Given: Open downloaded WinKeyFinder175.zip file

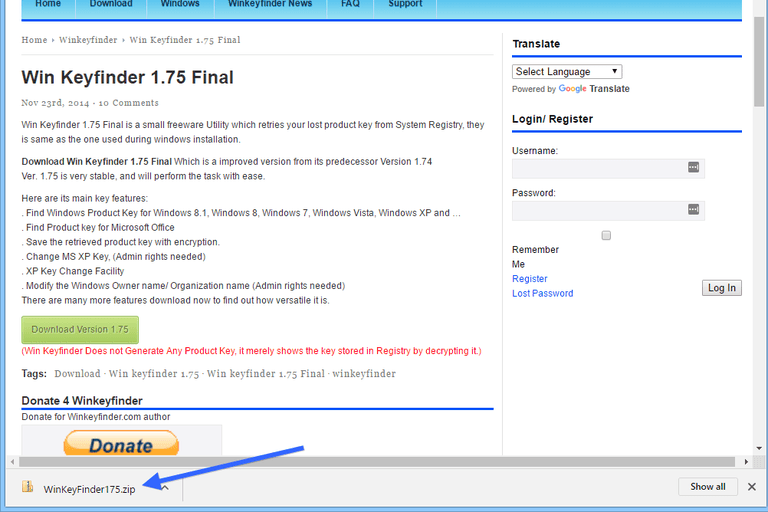Looking at the screenshot, I should tap(89, 489).
